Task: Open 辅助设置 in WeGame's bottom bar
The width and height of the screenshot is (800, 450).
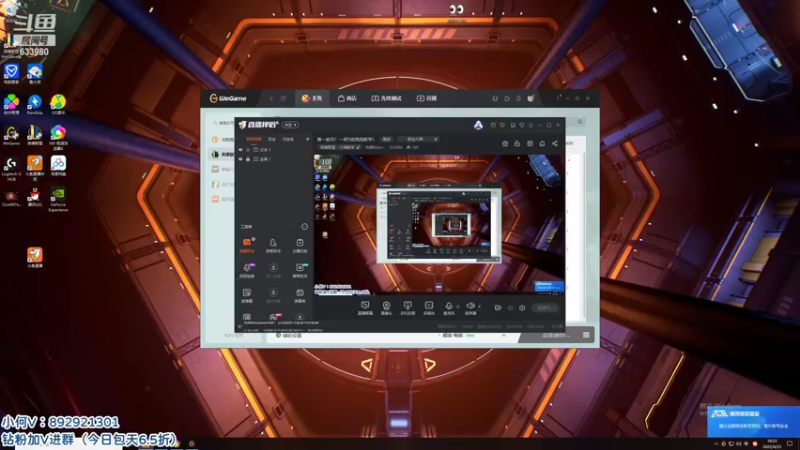Action: click(x=289, y=335)
